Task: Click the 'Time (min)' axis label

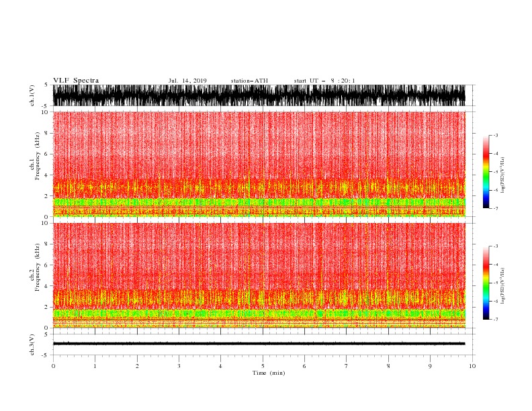Action: pos(269,373)
